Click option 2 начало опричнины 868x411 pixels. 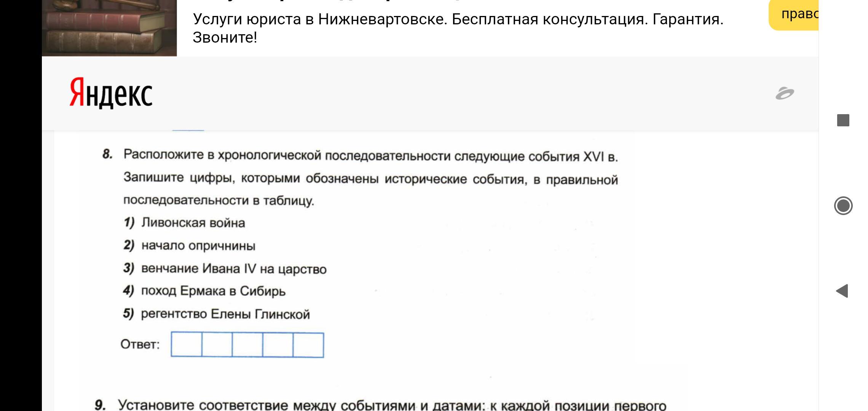pos(198,246)
